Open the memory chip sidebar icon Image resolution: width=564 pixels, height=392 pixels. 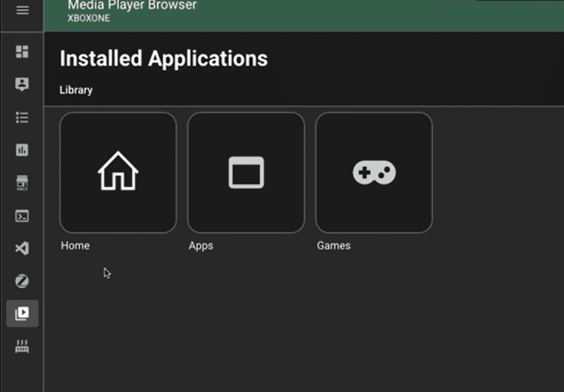coord(22,346)
